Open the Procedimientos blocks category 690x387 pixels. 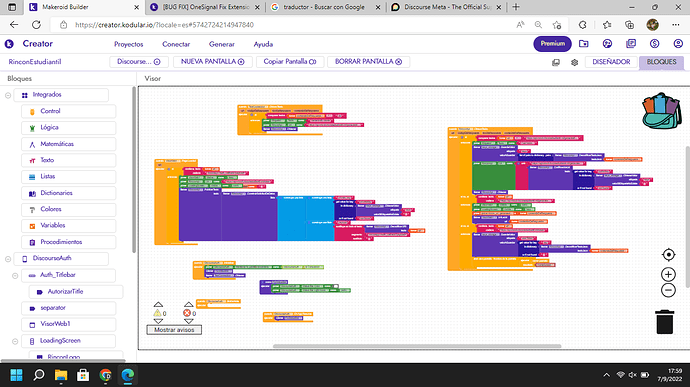(x=68, y=242)
